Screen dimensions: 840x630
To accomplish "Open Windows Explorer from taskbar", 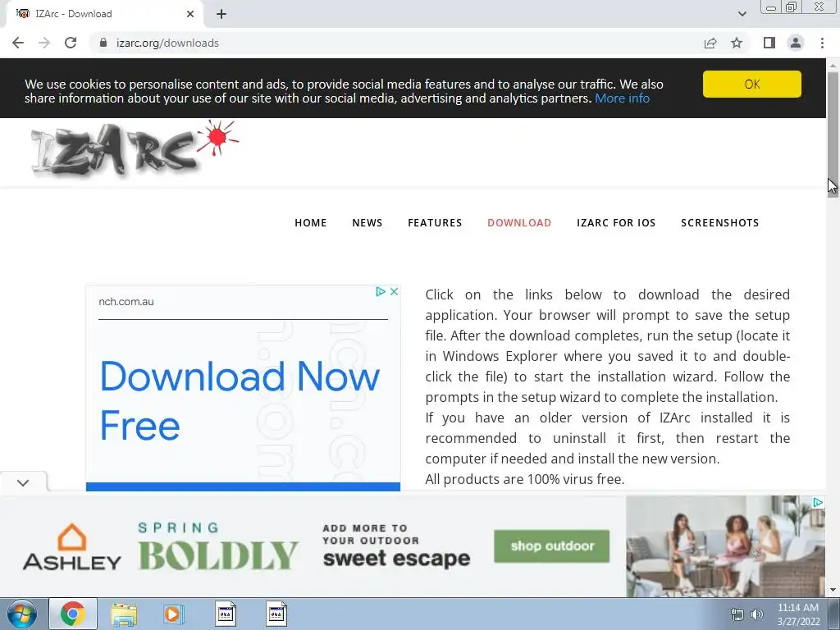I will [x=124, y=614].
